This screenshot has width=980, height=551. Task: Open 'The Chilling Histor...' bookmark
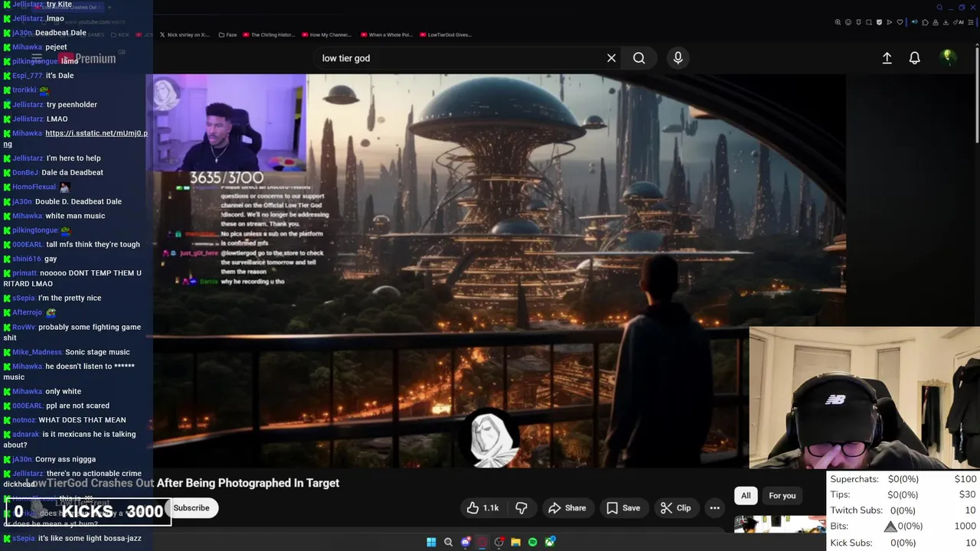pyautogui.click(x=267, y=34)
